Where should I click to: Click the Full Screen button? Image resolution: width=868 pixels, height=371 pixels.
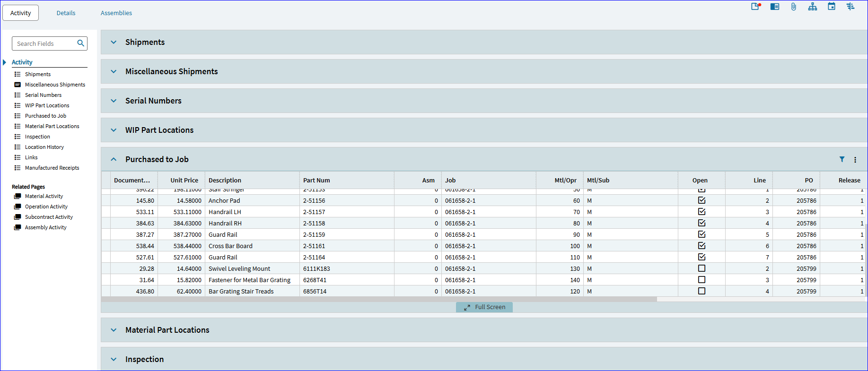[484, 307]
